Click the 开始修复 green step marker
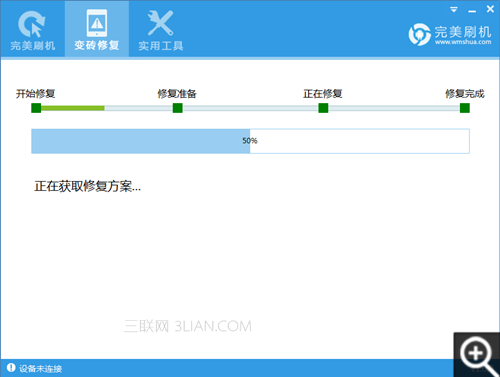The height and width of the screenshot is (377, 500). pos(36,108)
